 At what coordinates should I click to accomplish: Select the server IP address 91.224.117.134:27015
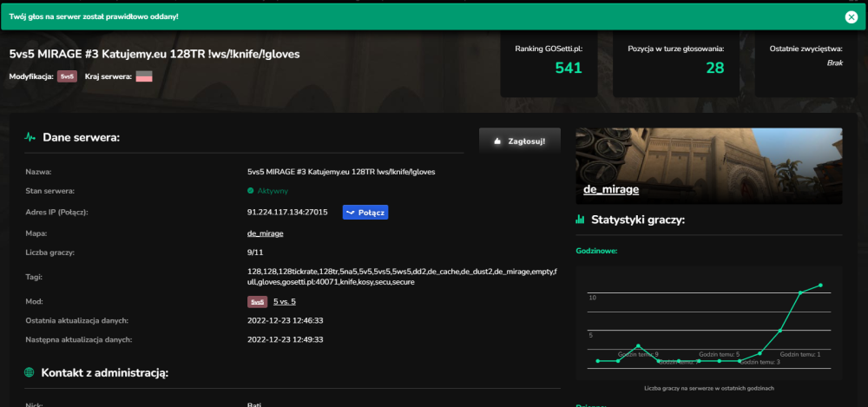click(x=287, y=212)
